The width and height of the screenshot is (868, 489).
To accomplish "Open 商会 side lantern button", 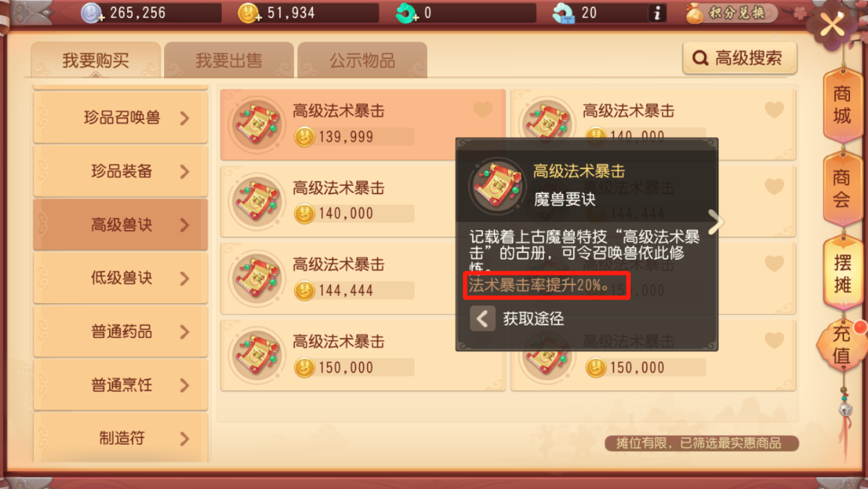I will click(x=842, y=188).
